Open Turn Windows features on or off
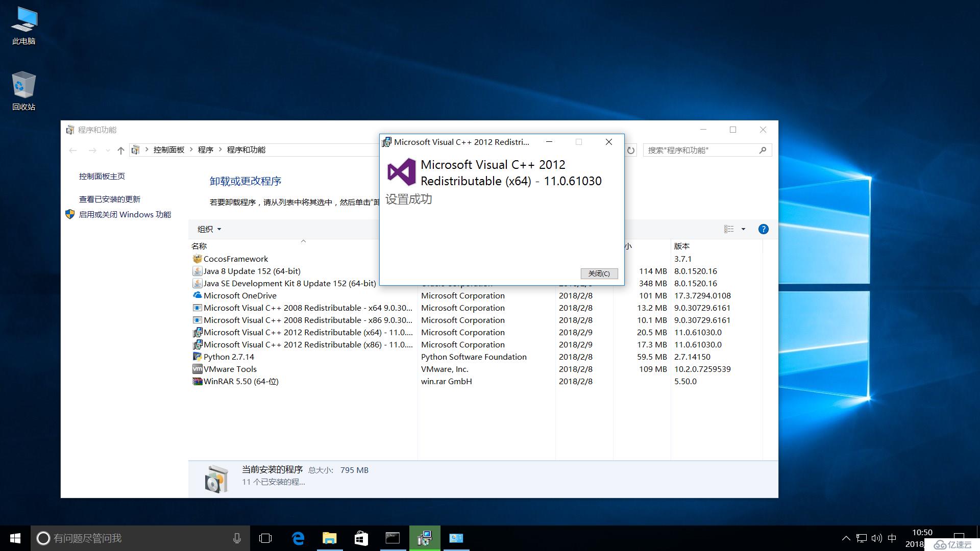 [x=125, y=214]
